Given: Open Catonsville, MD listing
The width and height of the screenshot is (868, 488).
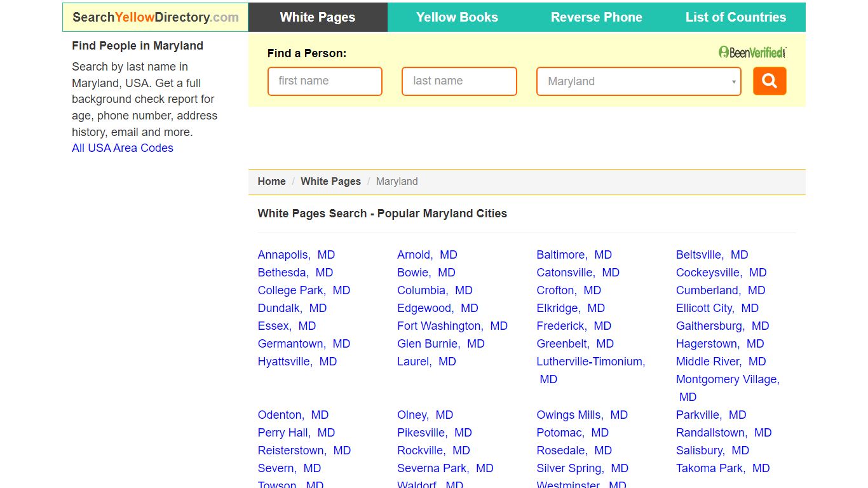Looking at the screenshot, I should pyautogui.click(x=578, y=273).
